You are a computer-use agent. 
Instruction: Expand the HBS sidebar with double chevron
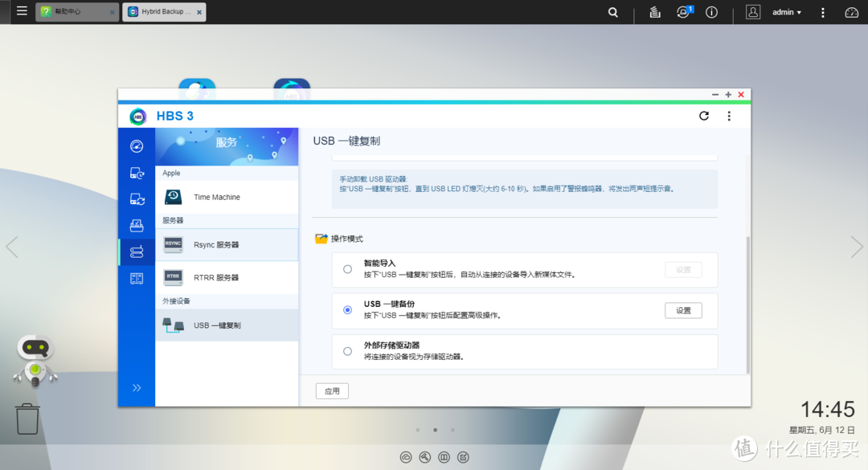(x=137, y=387)
